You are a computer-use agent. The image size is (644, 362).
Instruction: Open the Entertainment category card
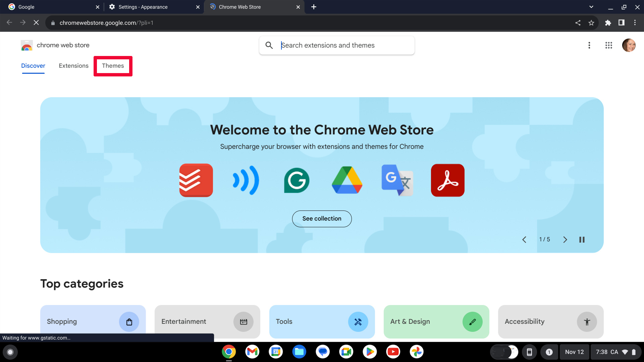tap(207, 321)
